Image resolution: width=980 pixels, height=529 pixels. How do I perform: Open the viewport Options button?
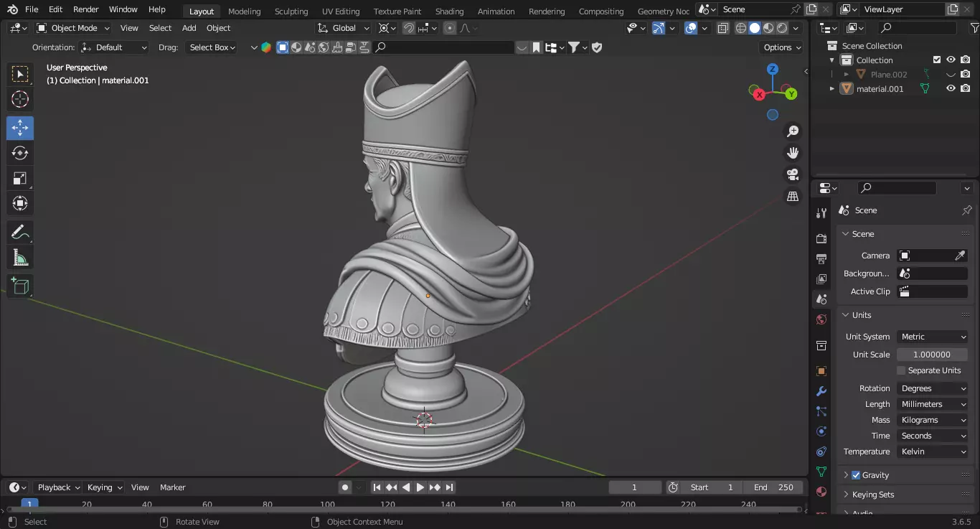coord(782,47)
